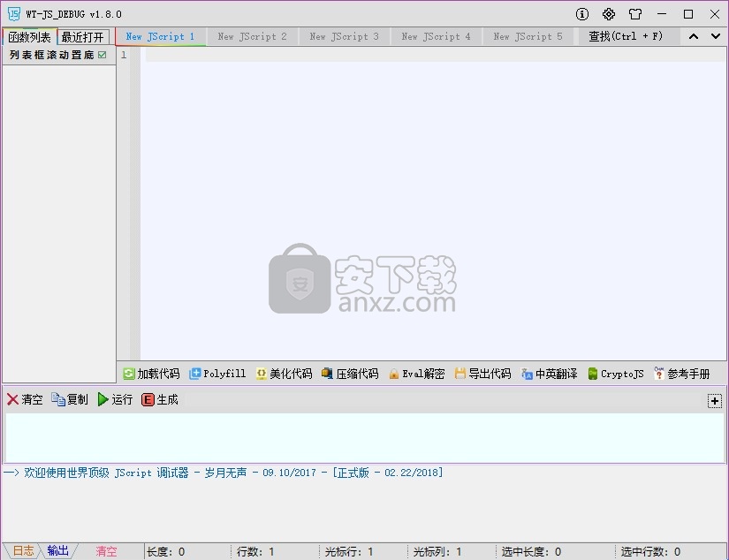
Task: Open the skin shirt icon
Action: click(635, 14)
